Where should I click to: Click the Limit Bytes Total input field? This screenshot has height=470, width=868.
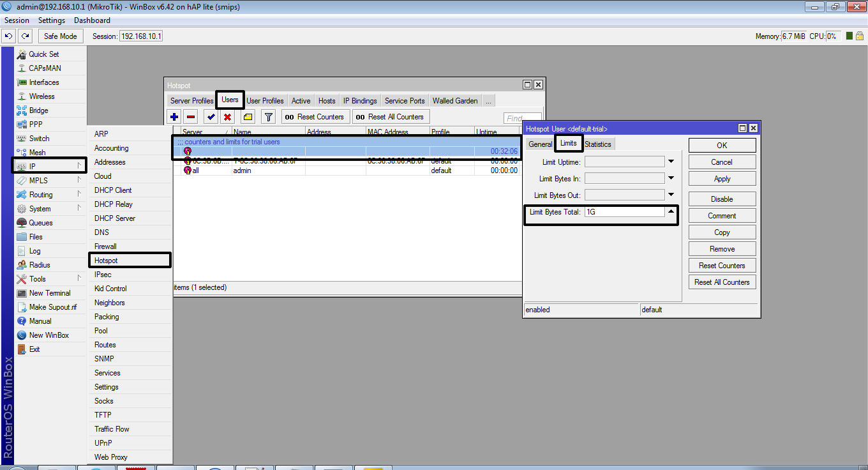coord(624,212)
